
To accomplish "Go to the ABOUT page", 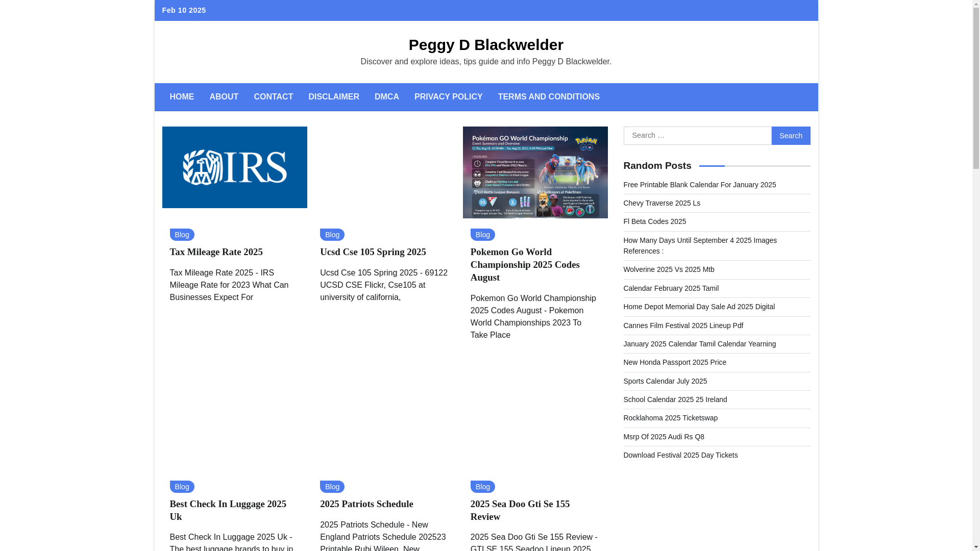I will click(x=224, y=97).
